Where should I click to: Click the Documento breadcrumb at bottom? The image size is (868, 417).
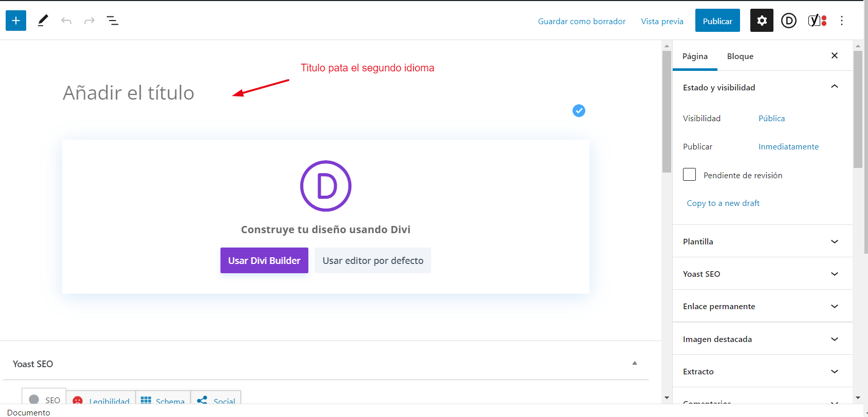coord(29,412)
